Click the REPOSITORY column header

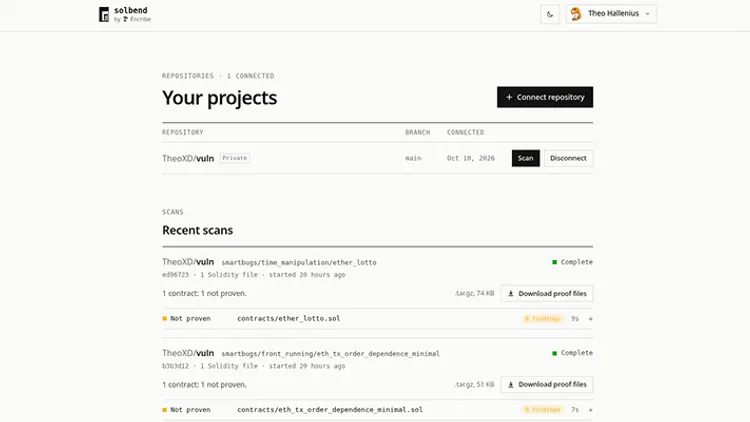point(182,133)
